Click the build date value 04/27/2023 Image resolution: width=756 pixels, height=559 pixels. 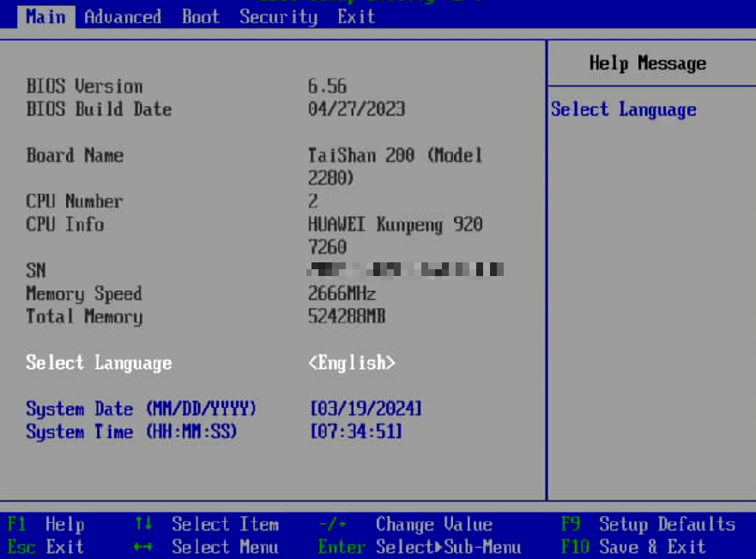356,109
